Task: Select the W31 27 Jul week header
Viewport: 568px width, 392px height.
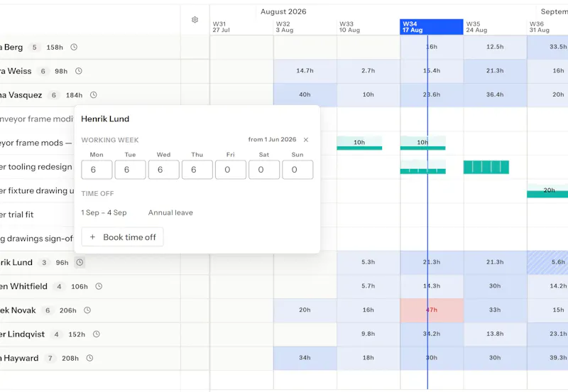Action: [x=241, y=27]
